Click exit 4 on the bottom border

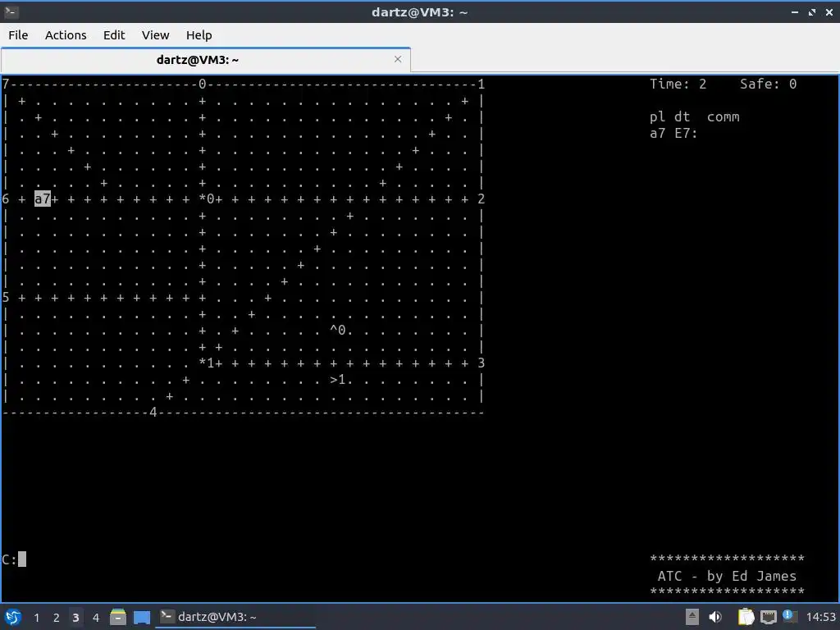pyautogui.click(x=153, y=412)
